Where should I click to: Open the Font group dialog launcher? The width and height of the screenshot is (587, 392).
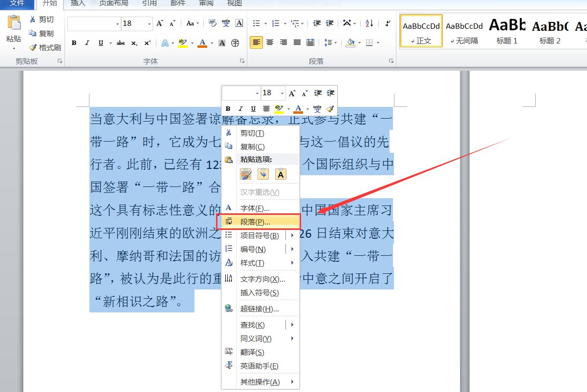[x=242, y=60]
